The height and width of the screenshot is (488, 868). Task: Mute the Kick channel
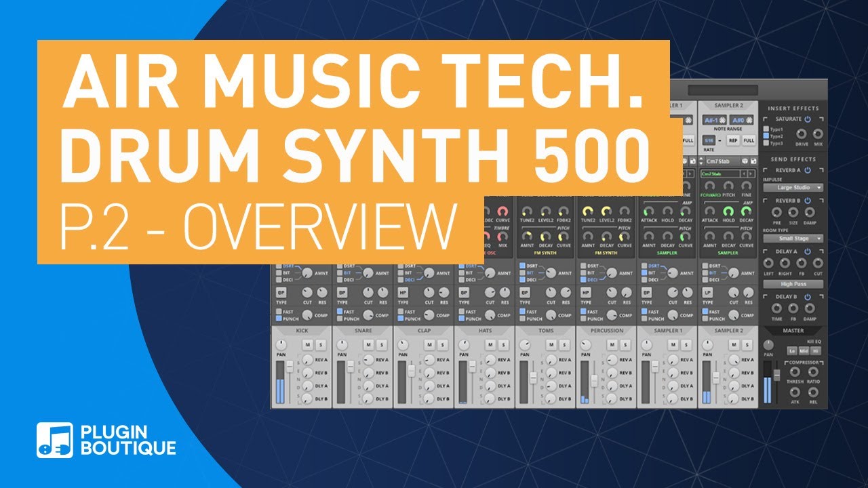click(x=308, y=345)
